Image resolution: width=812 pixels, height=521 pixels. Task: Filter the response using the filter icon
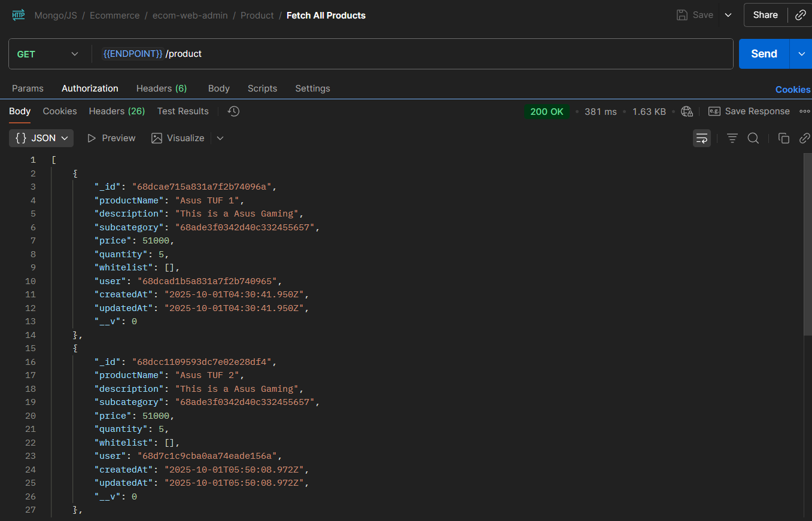(732, 138)
